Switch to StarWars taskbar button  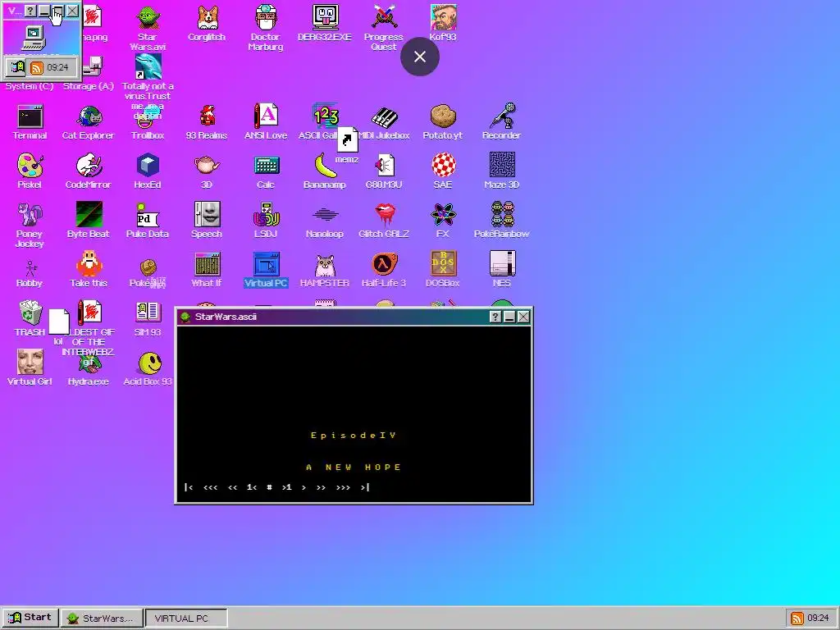[x=102, y=618]
